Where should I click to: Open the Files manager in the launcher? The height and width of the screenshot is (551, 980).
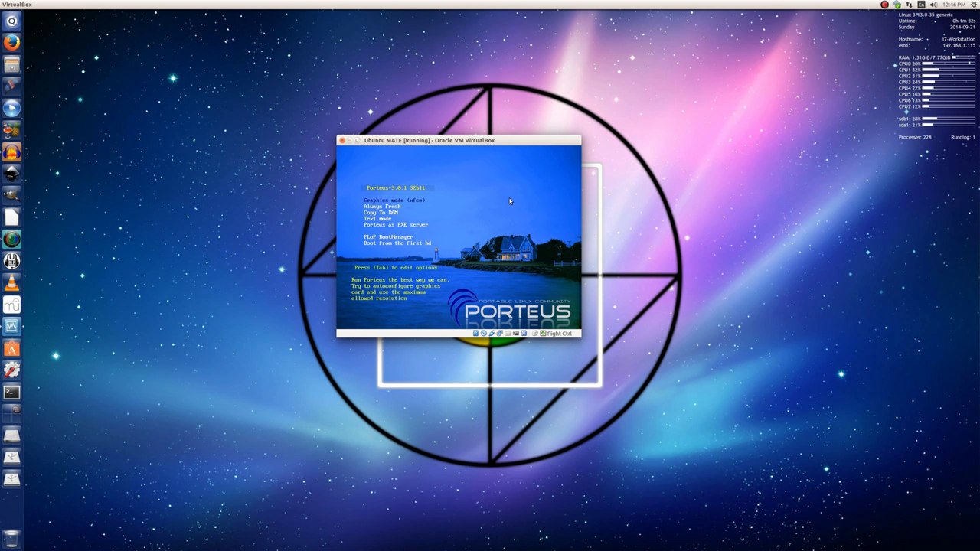click(11, 64)
